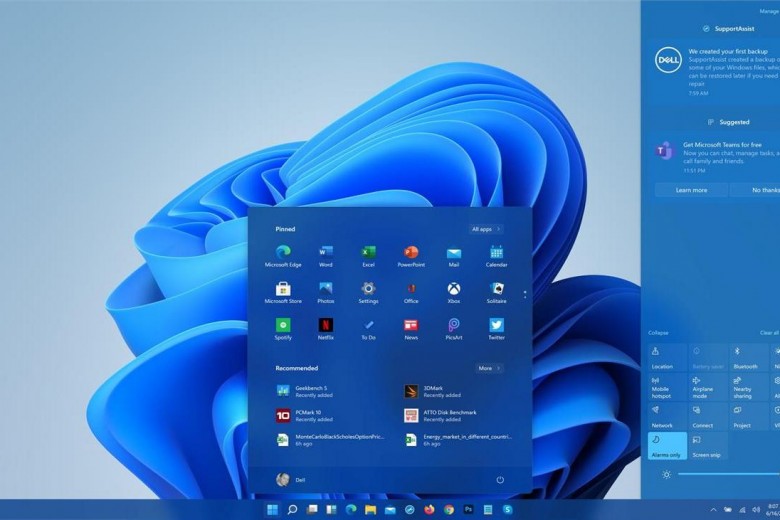780x520 pixels.
Task: Toggle the Bluetooth quick action
Action: coord(749,357)
